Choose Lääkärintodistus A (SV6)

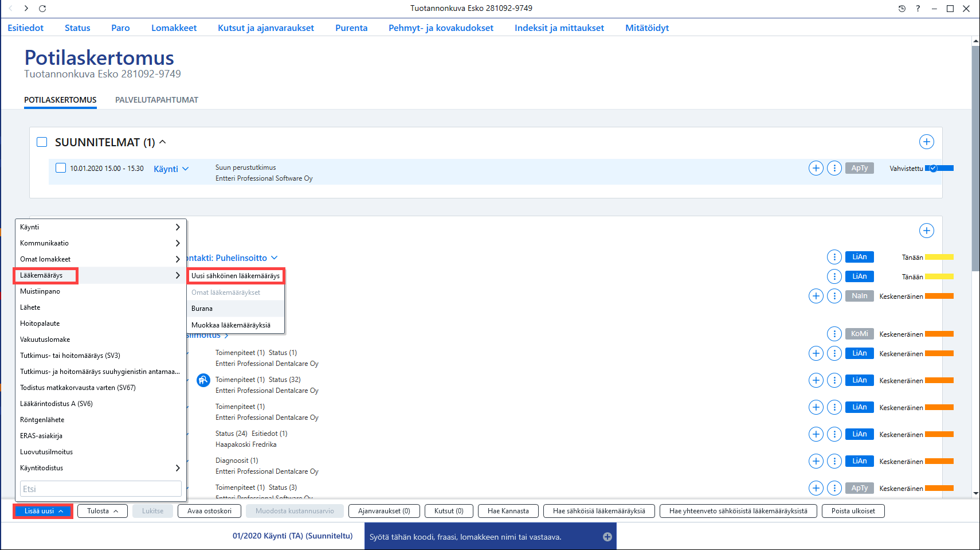100,404
